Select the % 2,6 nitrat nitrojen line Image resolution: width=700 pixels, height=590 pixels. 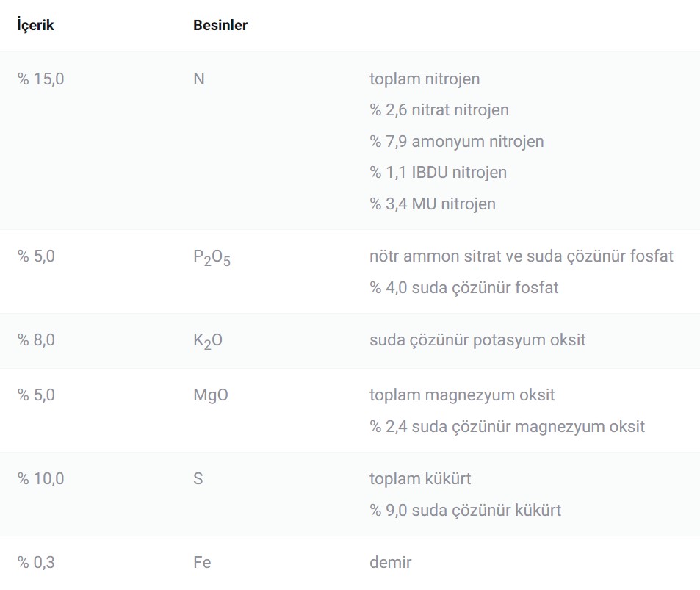click(x=439, y=110)
